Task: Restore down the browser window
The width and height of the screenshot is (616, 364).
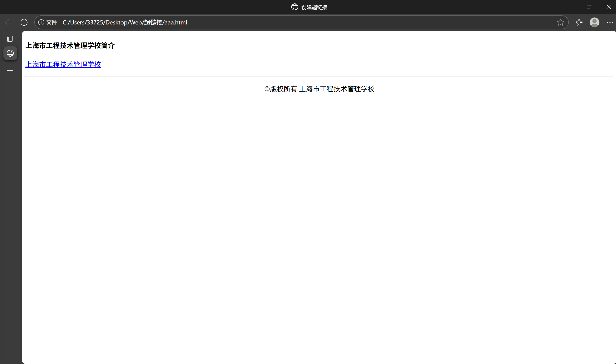Action: point(589,7)
